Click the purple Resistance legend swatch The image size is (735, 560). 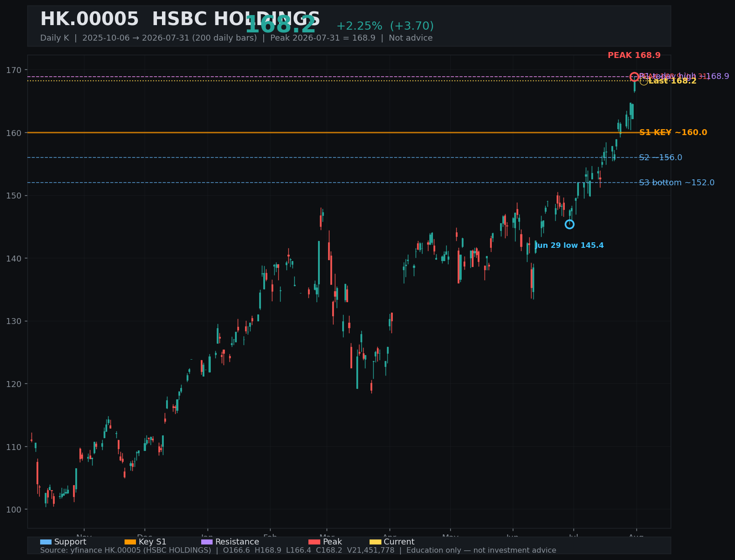click(207, 542)
